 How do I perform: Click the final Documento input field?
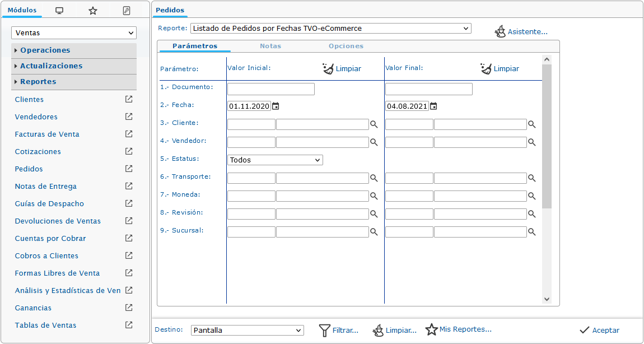pos(429,89)
